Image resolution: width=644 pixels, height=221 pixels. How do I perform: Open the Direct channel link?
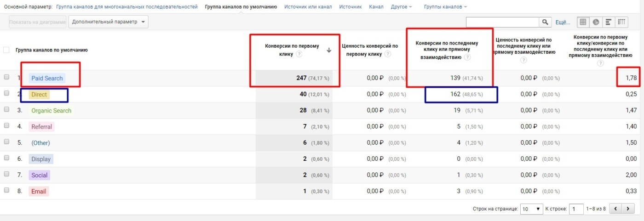[x=39, y=95]
